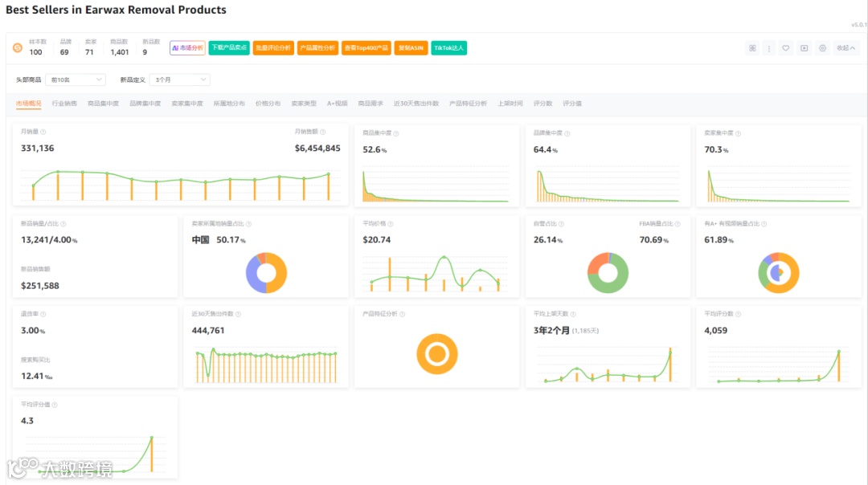868x485 pixels.
Task: Click the 中国 50.17% seller region value
Action: [219, 240]
